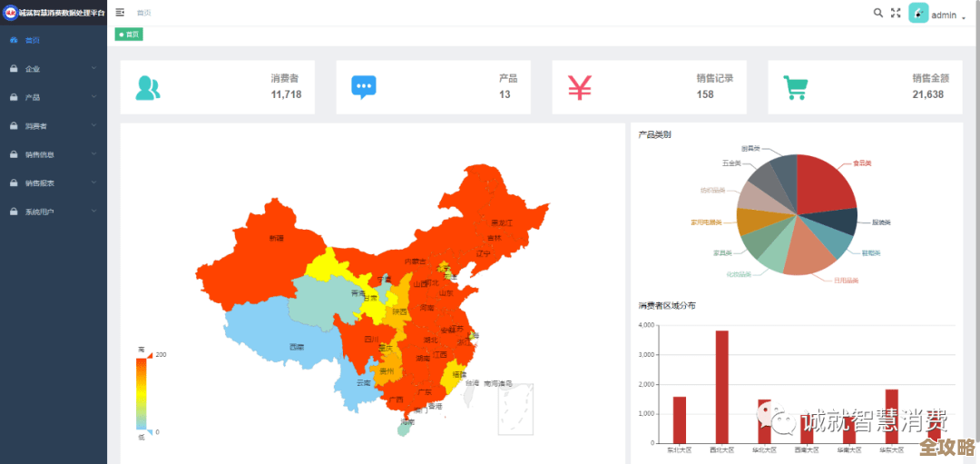Click the lock icon beside 销售报表
The image size is (980, 464).
[x=14, y=183]
